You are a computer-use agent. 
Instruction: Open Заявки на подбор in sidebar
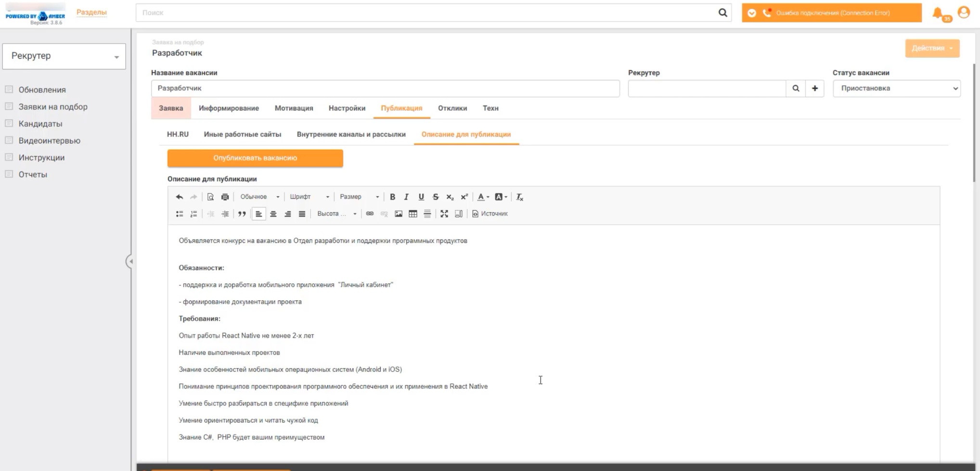53,107
